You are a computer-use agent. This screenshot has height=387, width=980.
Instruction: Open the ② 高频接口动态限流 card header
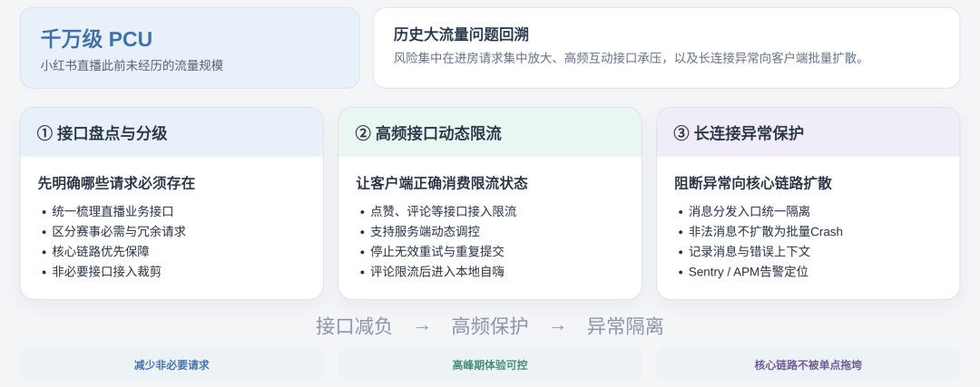click(x=490, y=132)
